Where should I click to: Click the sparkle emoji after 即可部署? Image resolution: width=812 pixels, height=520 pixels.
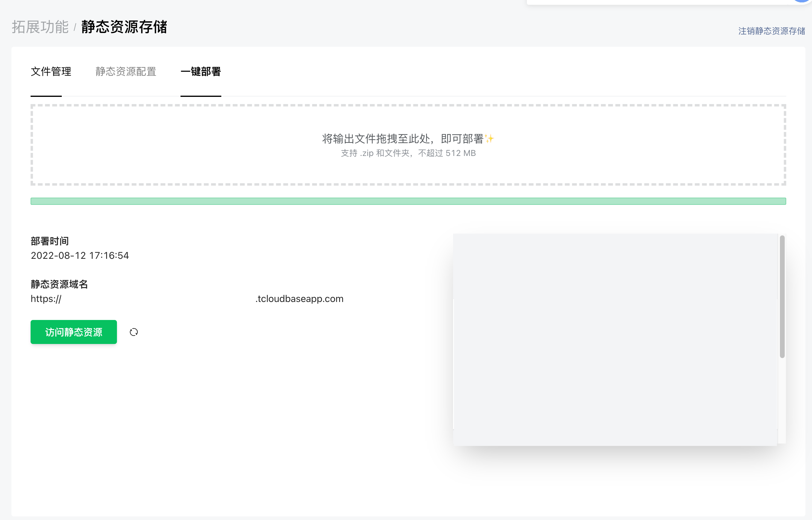coord(490,139)
